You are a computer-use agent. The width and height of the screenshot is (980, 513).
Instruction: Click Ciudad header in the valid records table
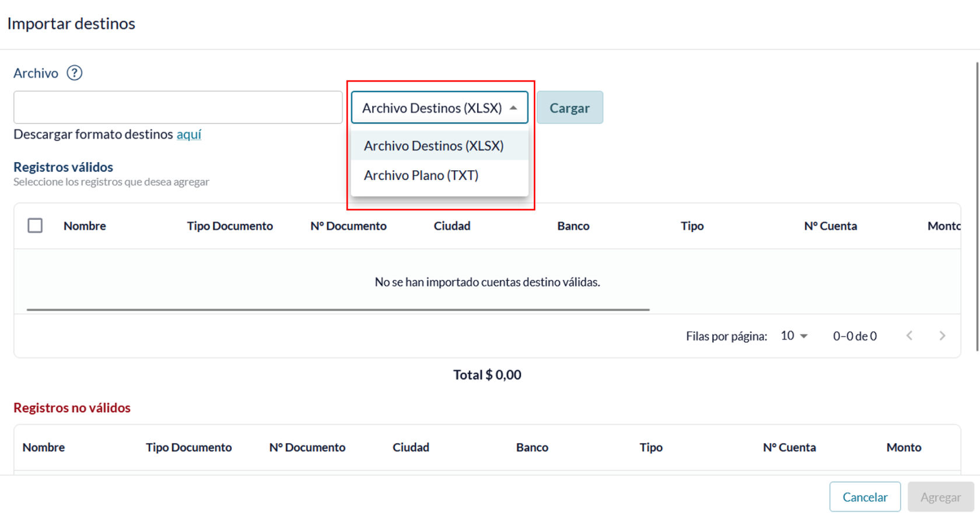[x=452, y=226]
